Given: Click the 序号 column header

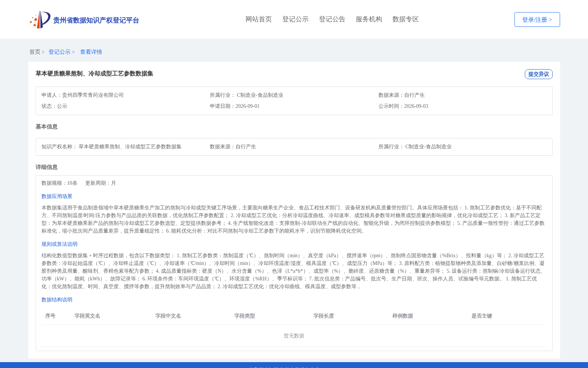Looking at the screenshot, I should pos(50,316).
